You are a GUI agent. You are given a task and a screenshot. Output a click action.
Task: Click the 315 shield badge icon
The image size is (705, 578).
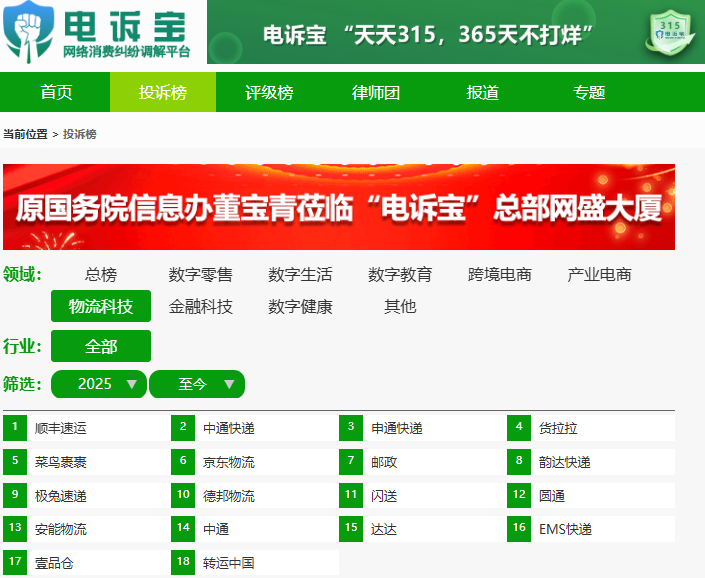(670, 32)
